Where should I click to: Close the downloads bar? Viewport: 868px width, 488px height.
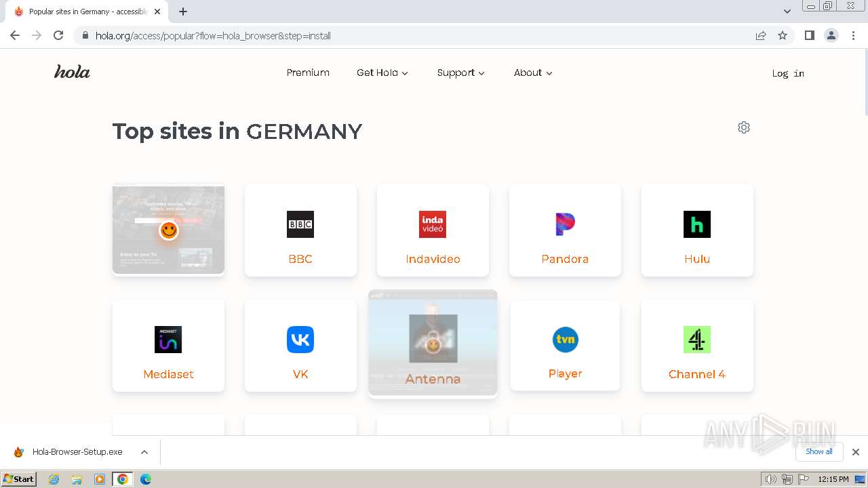pyautogui.click(x=855, y=452)
